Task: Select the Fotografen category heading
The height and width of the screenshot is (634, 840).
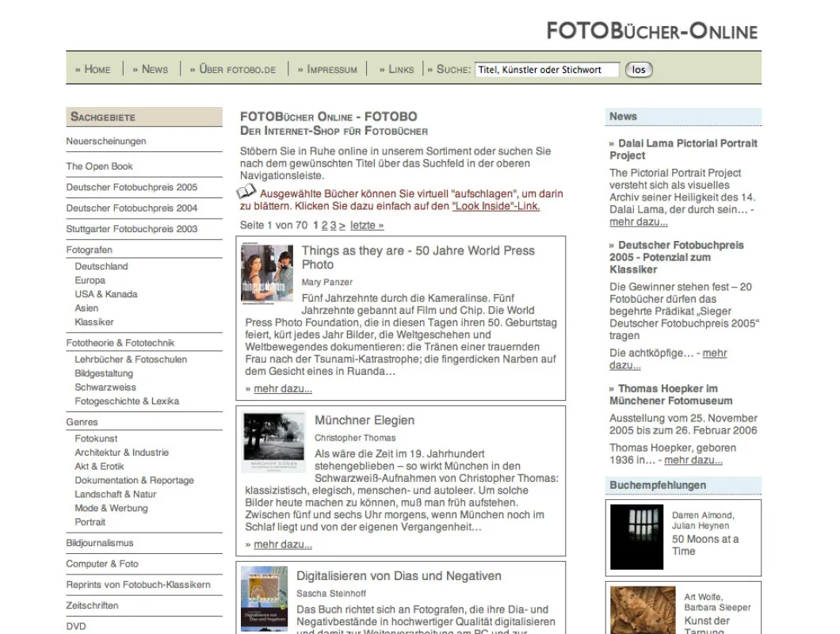Action: [90, 250]
